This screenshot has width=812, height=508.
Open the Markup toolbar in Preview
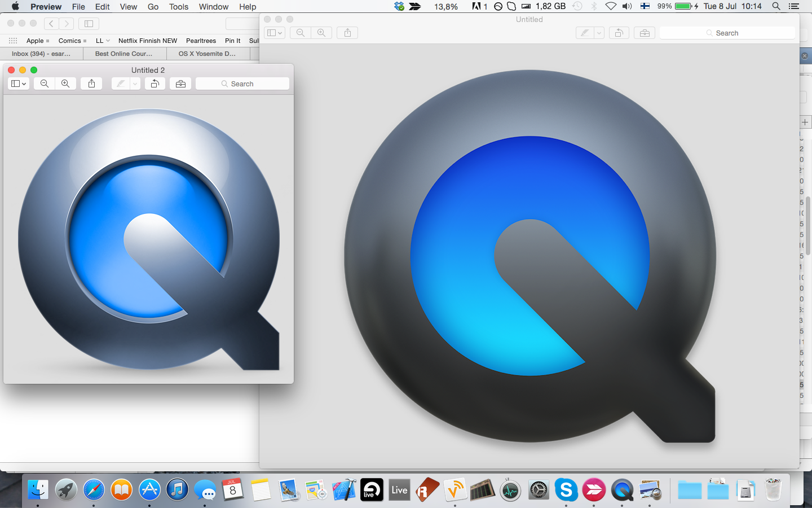pos(180,84)
